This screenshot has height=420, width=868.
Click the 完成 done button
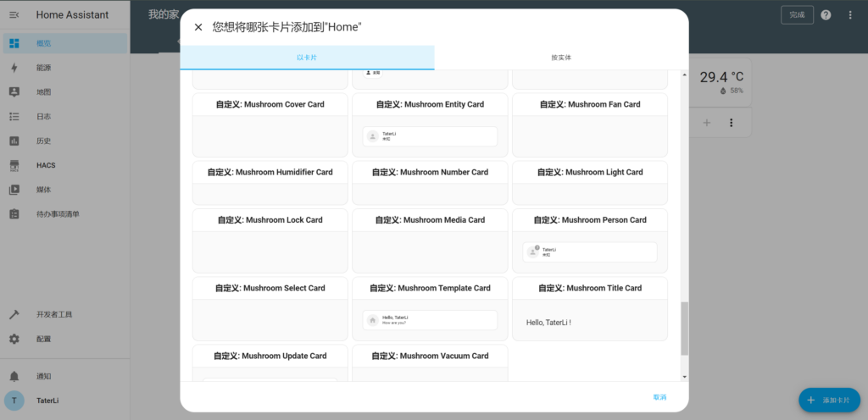797,15
